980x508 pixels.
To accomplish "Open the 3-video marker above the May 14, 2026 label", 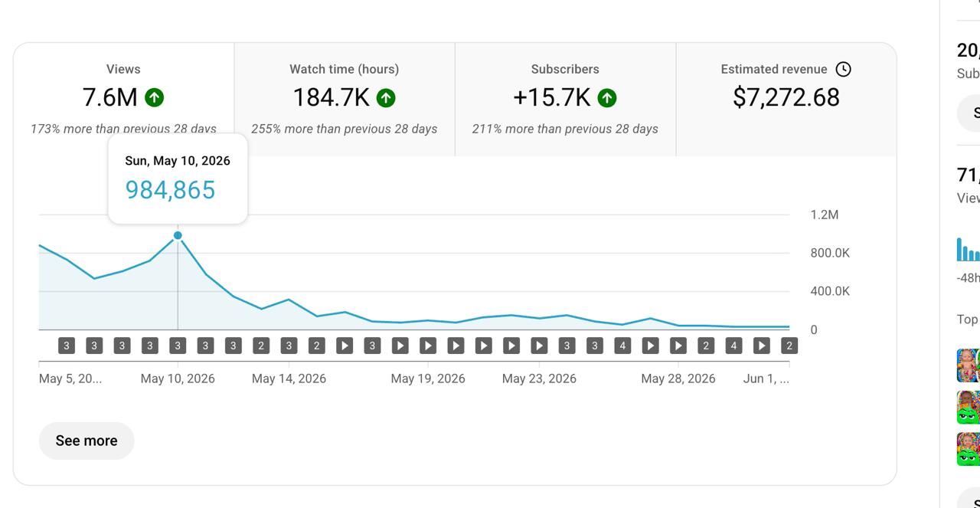I will pyautogui.click(x=289, y=346).
